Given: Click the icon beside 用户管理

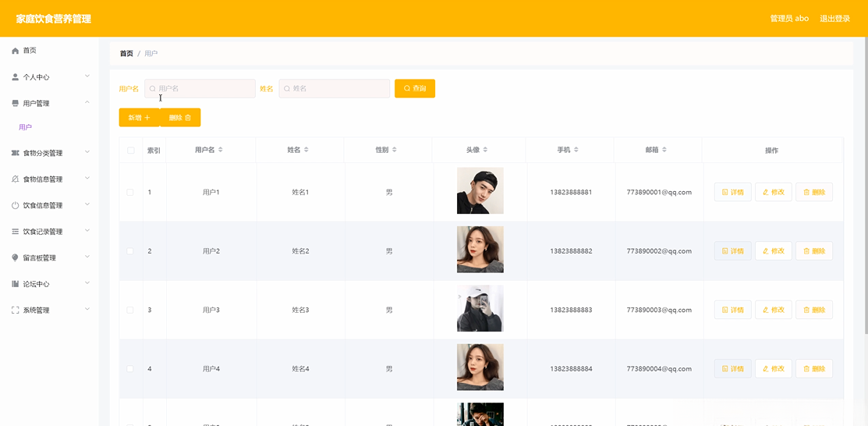Looking at the screenshot, I should tap(16, 103).
